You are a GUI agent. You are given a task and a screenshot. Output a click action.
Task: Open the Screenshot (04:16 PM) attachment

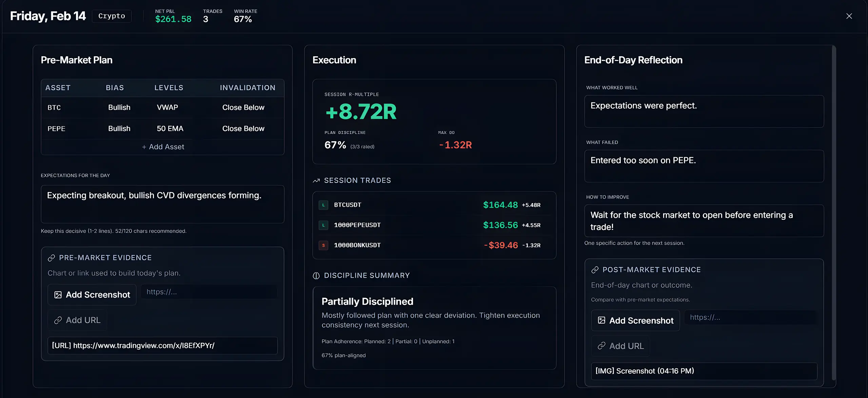704,371
